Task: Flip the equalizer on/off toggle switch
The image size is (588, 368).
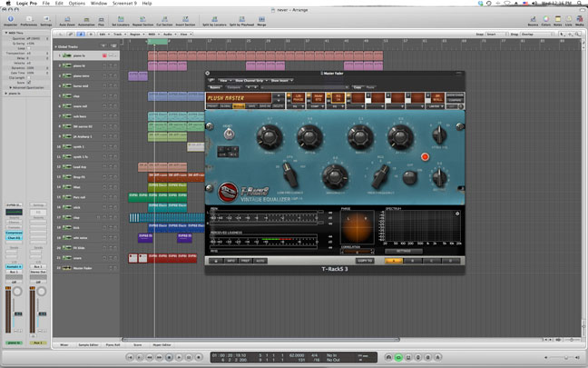Action: (x=229, y=134)
